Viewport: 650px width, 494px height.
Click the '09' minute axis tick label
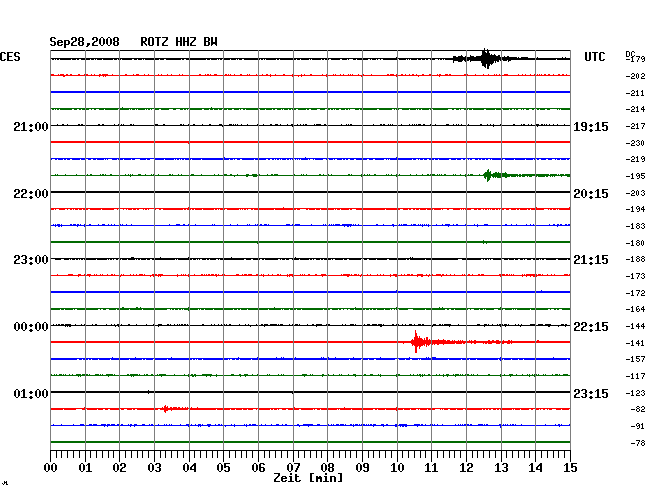(362, 468)
